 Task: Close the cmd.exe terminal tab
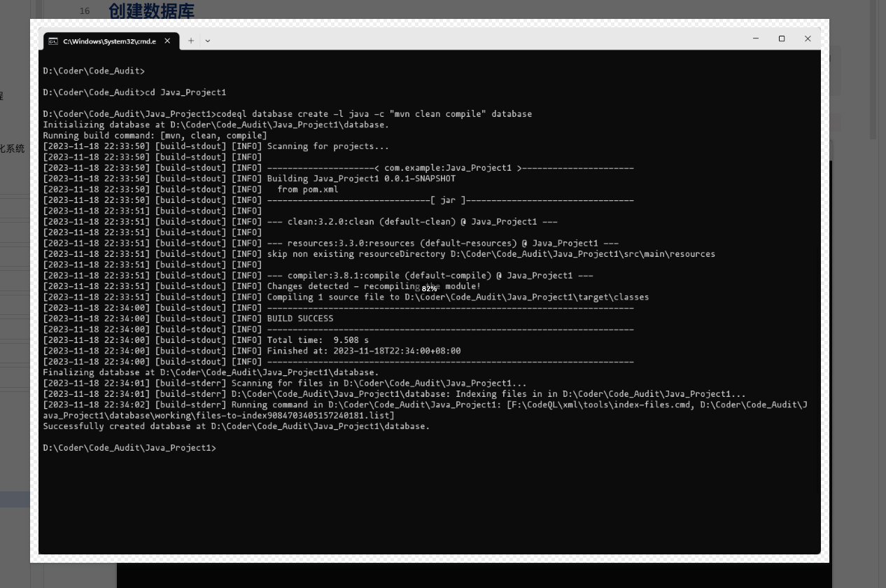(167, 41)
